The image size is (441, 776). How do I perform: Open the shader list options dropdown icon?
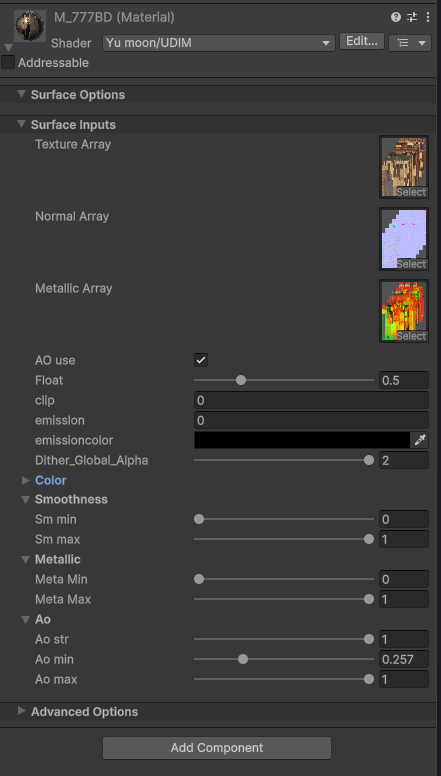point(410,43)
